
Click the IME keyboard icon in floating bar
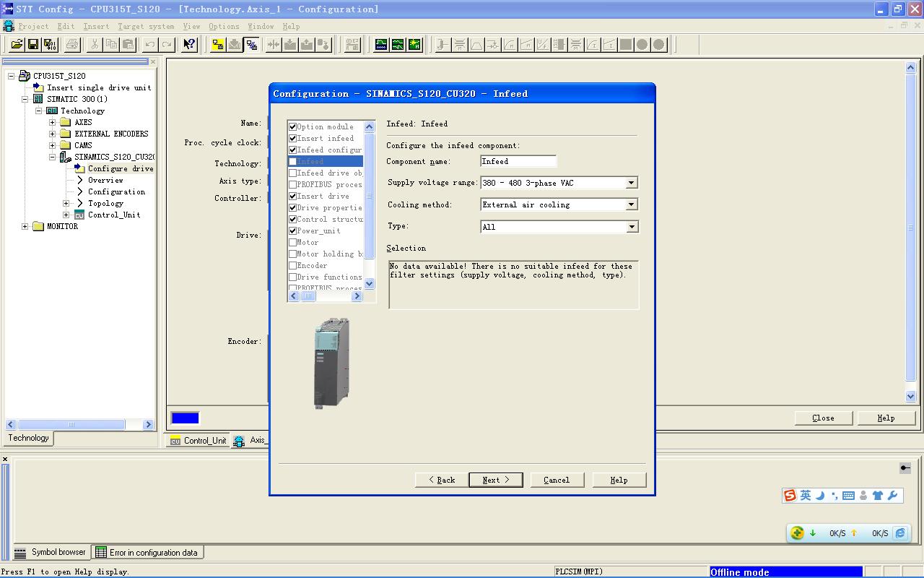tap(848, 496)
